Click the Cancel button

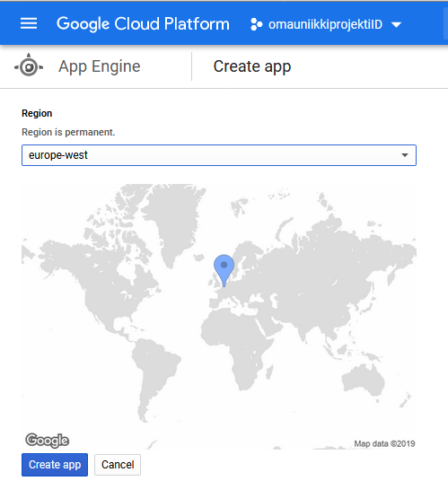tap(118, 465)
